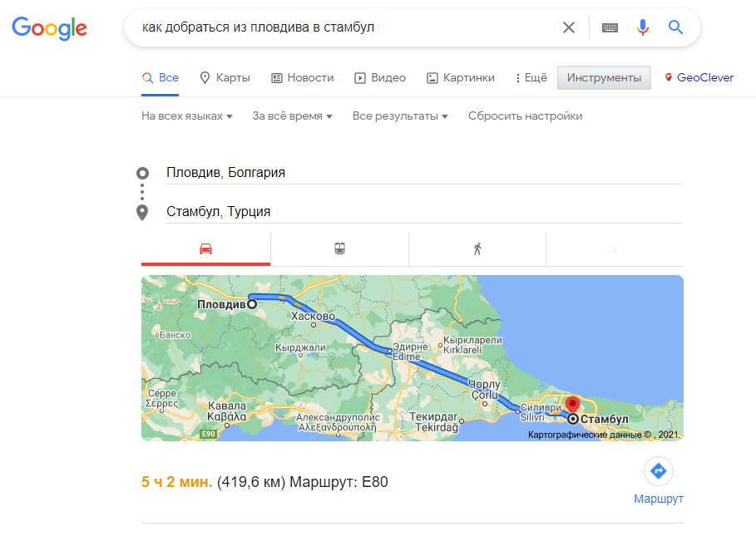The height and width of the screenshot is (536, 756).
Task: Start voice search with microphone icon
Action: 642,27
